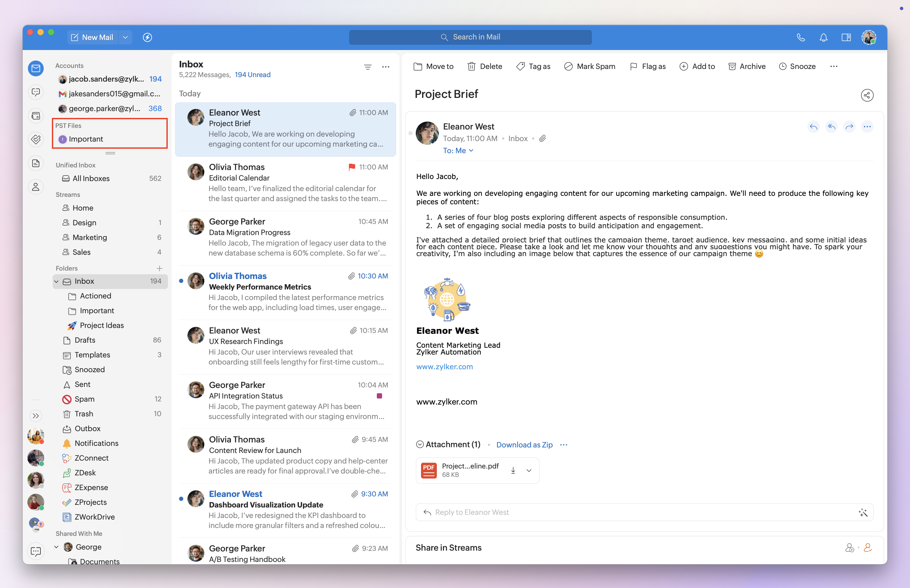The image size is (910, 588).
Task: Collapse the Attachment (1) section toggle
Action: coord(420,445)
